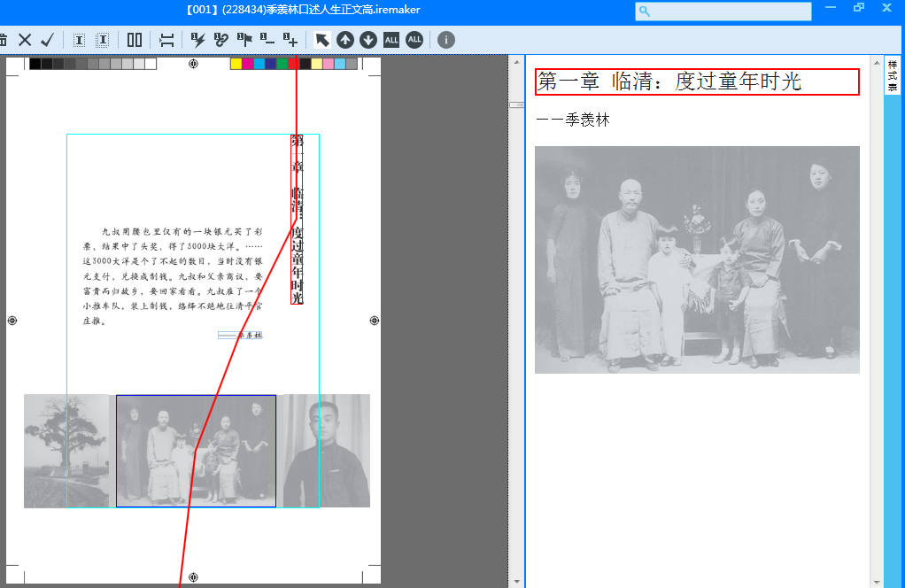Click the lightning bolt numbered icon

(197, 40)
